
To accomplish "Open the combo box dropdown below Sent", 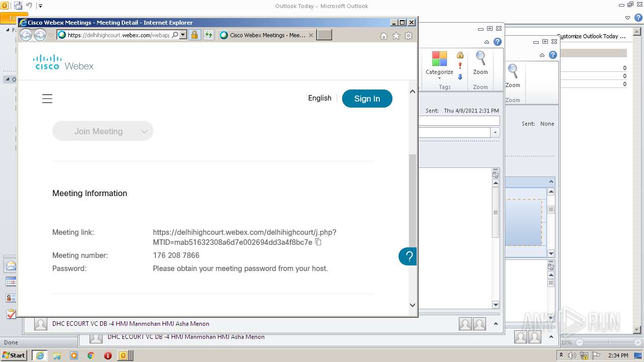I will coord(495,132).
